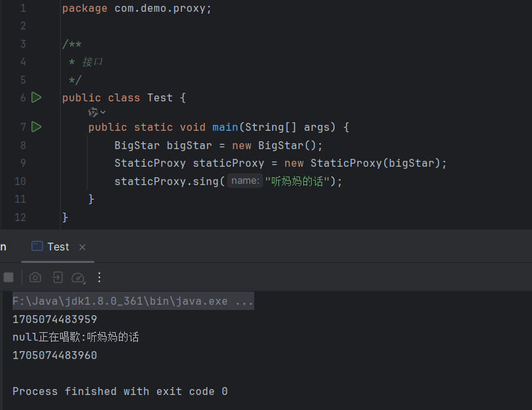Click console output 1705074483959
532x410 pixels.
(55, 319)
